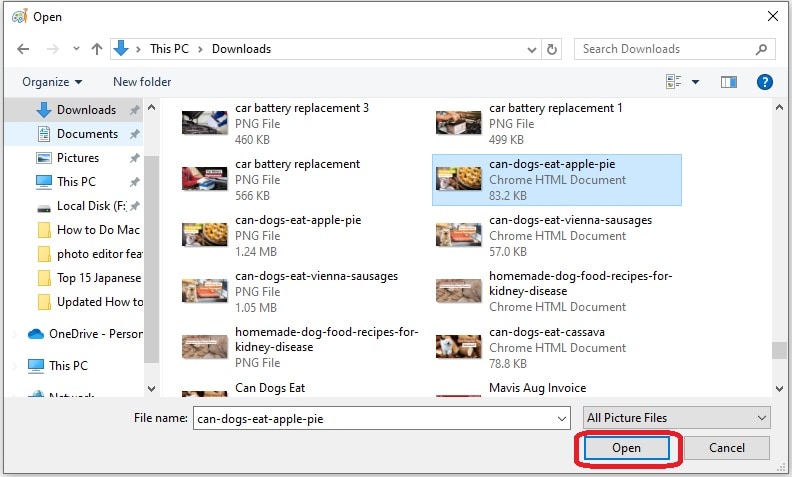Expand the view options dropdown arrow
This screenshot has width=792, height=477.
[695, 82]
